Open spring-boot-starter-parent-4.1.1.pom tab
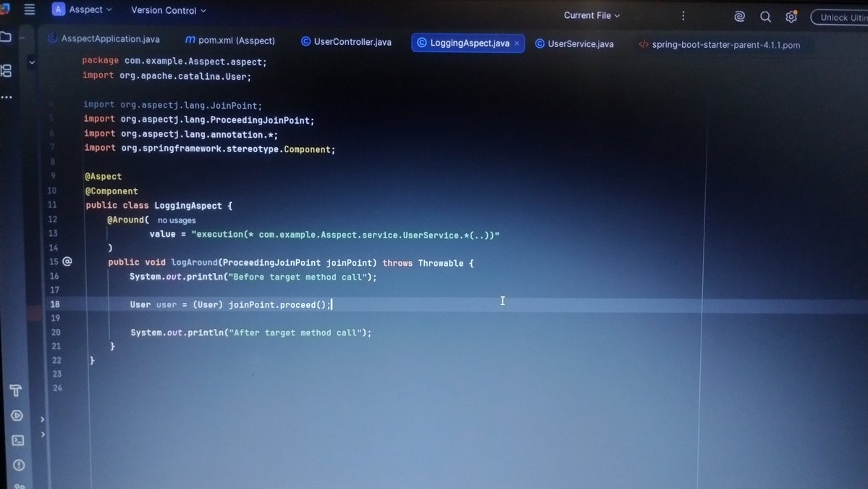This screenshot has height=489, width=868. [x=719, y=45]
